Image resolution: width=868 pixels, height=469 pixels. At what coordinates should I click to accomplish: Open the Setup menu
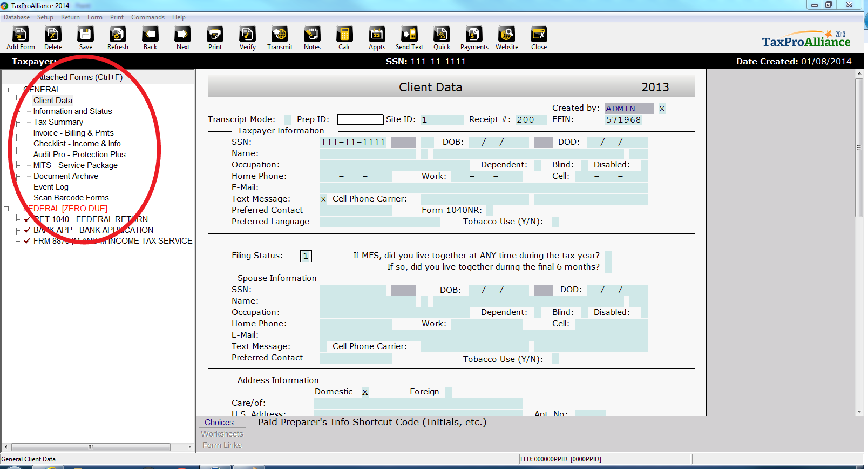(45, 17)
